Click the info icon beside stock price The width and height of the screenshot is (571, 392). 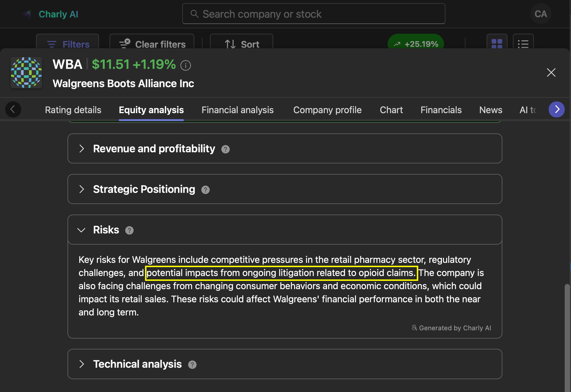185,65
